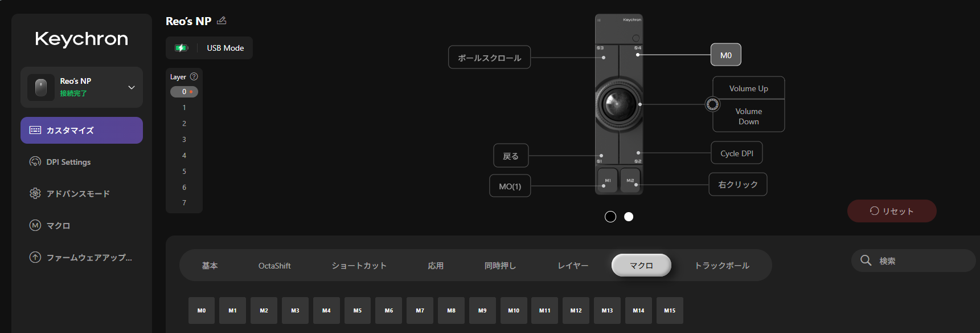Open the マクロ sidebar page
The height and width of the screenshot is (333, 980).
pos(81,226)
